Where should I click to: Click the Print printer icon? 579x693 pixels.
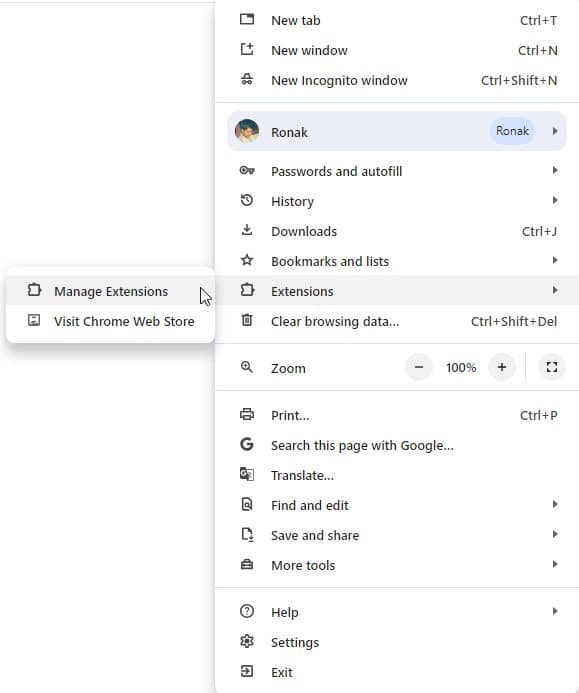pos(247,414)
